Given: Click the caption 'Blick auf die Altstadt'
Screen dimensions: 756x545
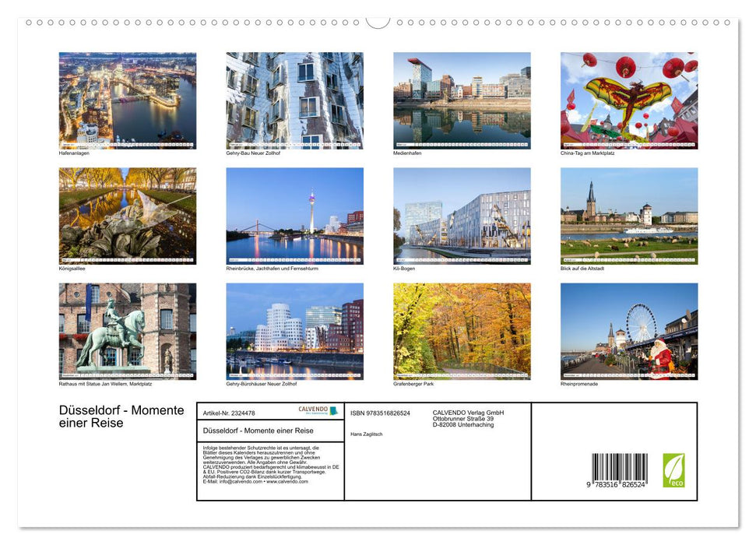Looking at the screenshot, I should (x=582, y=269).
